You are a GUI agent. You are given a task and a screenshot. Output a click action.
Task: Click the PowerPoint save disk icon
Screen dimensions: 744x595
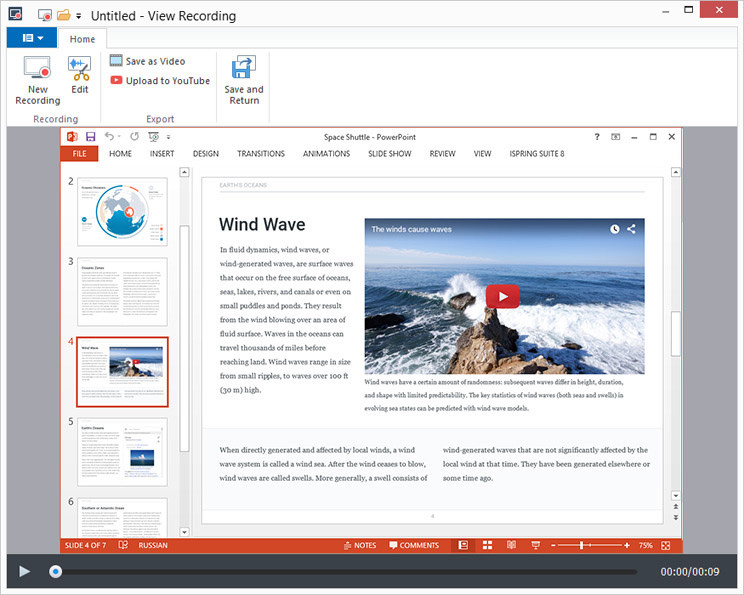coord(90,137)
